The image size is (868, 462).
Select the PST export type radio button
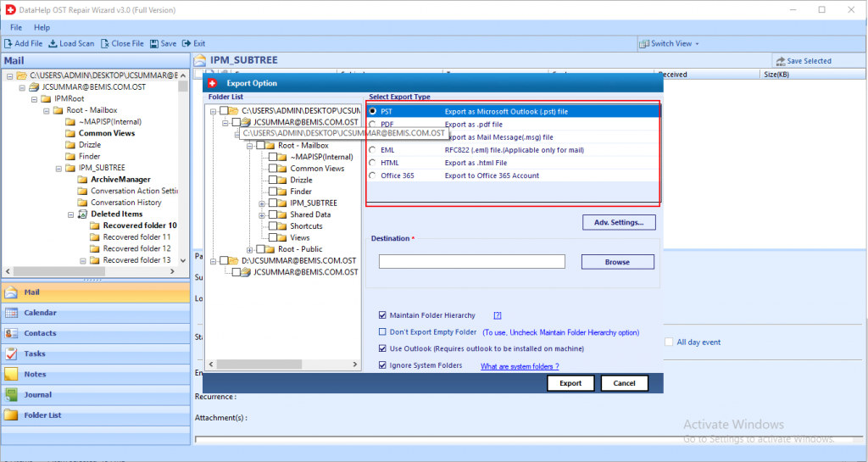click(373, 111)
